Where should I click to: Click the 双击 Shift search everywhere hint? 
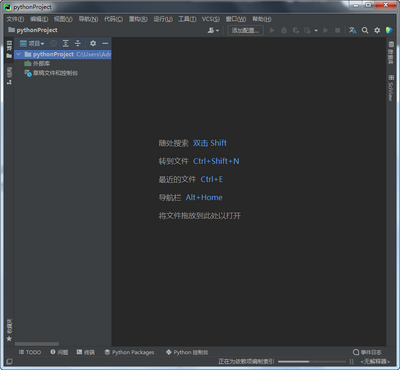click(x=210, y=143)
